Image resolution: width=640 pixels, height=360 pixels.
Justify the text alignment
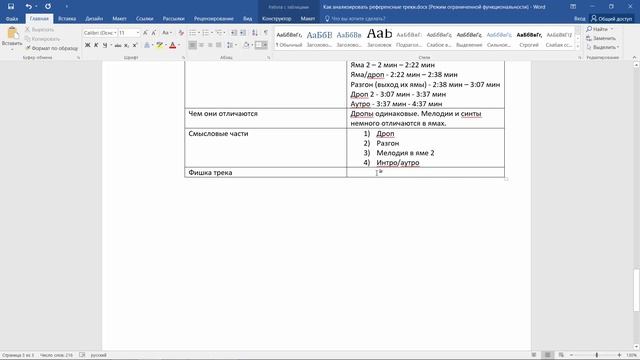tap(219, 45)
